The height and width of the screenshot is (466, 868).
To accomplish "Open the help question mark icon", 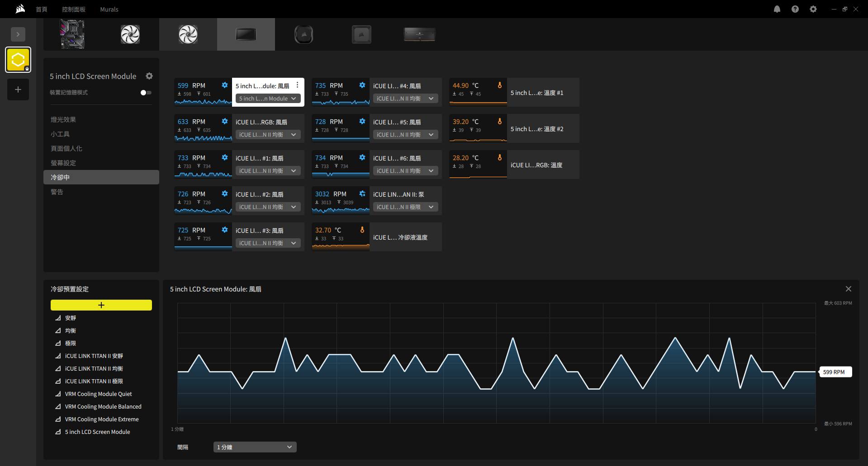I will point(795,9).
